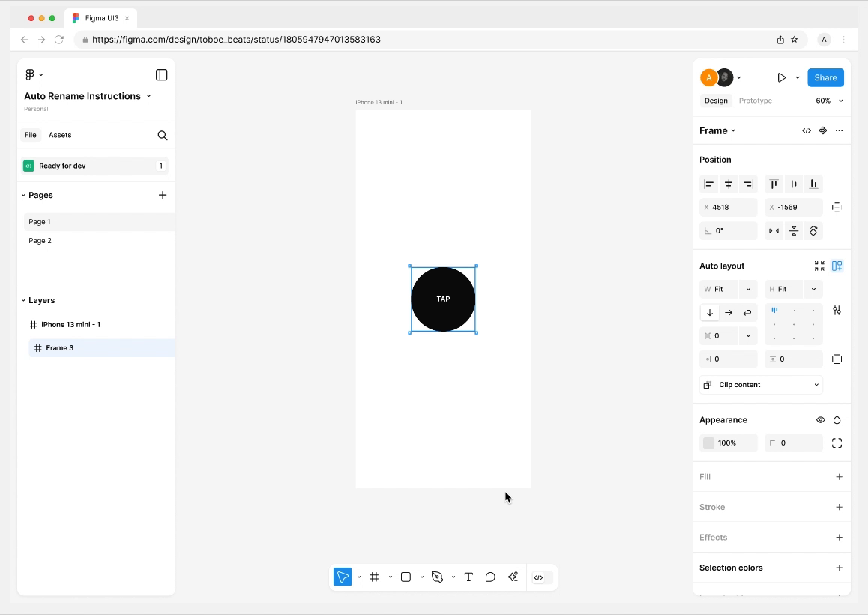Select the Text tool

[468, 577]
